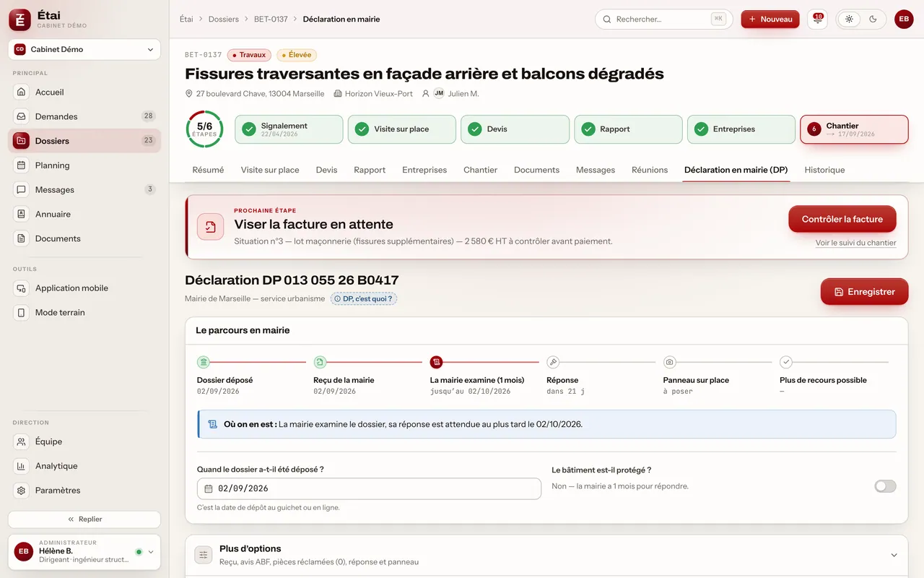Click the Application mobile icon
Screen dimensions: 924x578
click(x=22, y=288)
